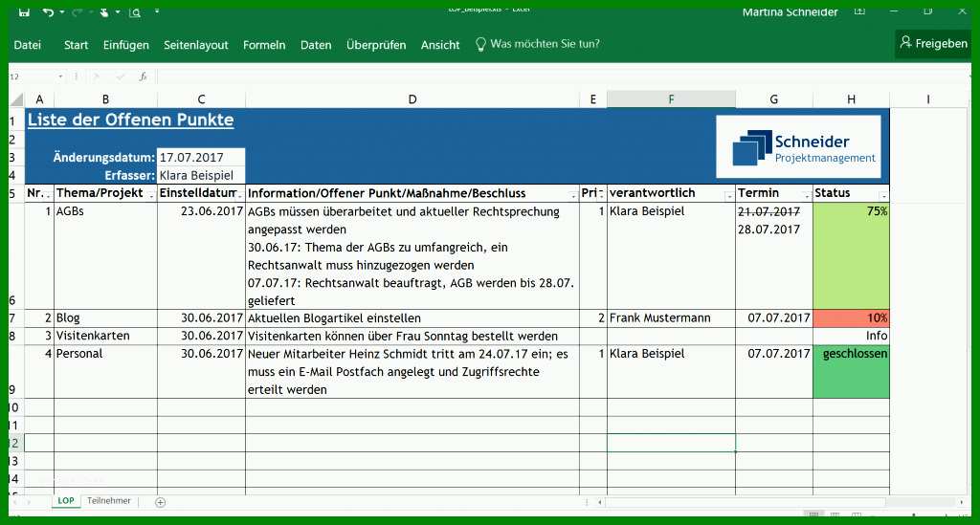Select the struck-through 21.07.2017 Termin cell
Viewport: 980px width, 525px height.
774,256
